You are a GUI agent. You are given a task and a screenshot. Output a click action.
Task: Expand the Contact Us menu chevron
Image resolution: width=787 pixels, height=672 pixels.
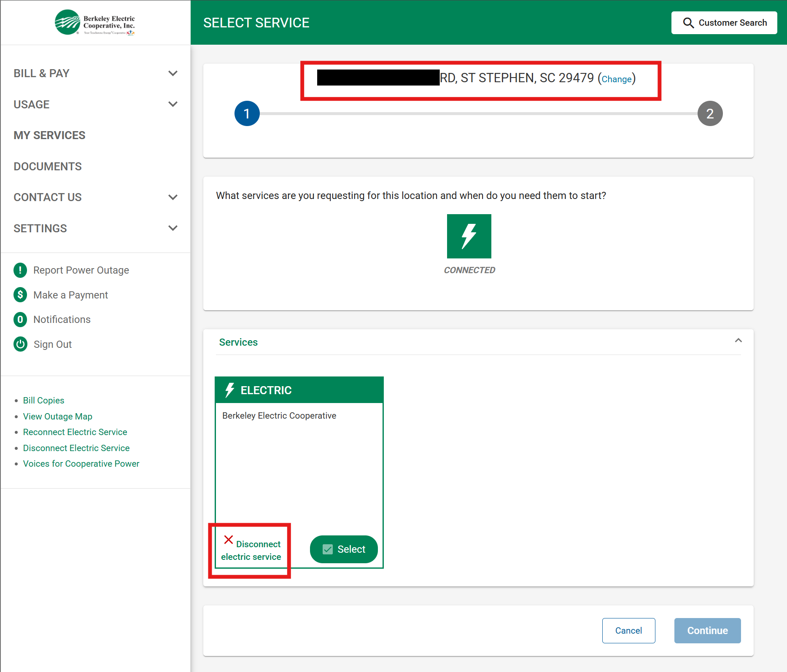[173, 197]
